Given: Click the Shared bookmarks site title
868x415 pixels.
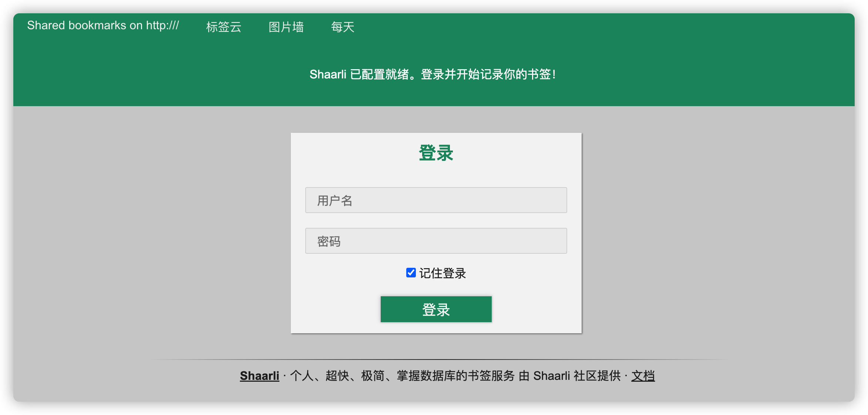Looking at the screenshot, I should 102,25.
